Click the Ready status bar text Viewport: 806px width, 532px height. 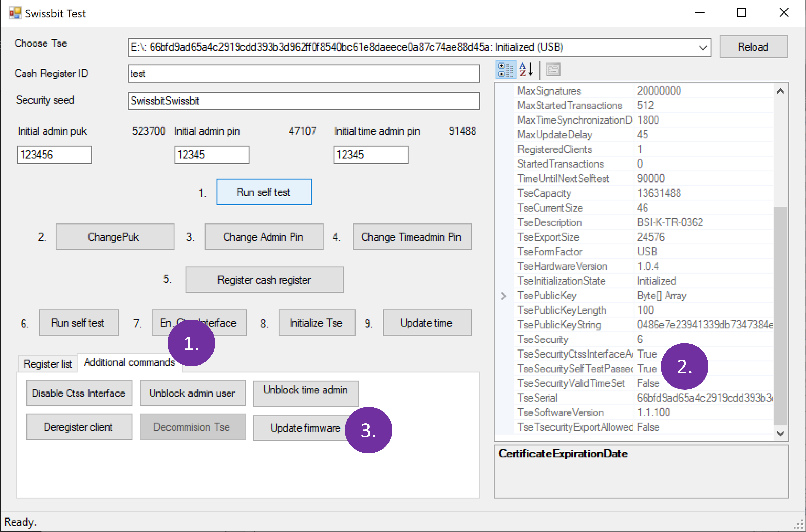pos(21,522)
